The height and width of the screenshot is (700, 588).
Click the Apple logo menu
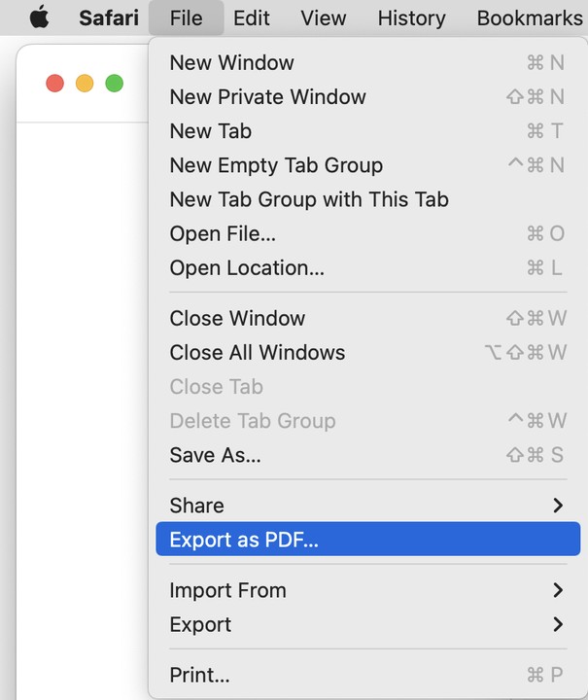pos(39,17)
